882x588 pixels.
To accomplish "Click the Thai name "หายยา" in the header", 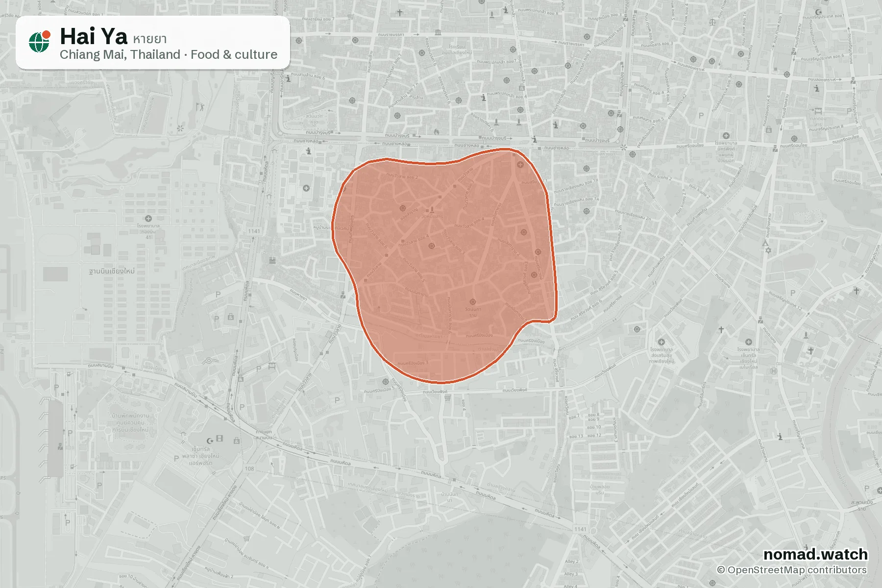I will [x=149, y=39].
